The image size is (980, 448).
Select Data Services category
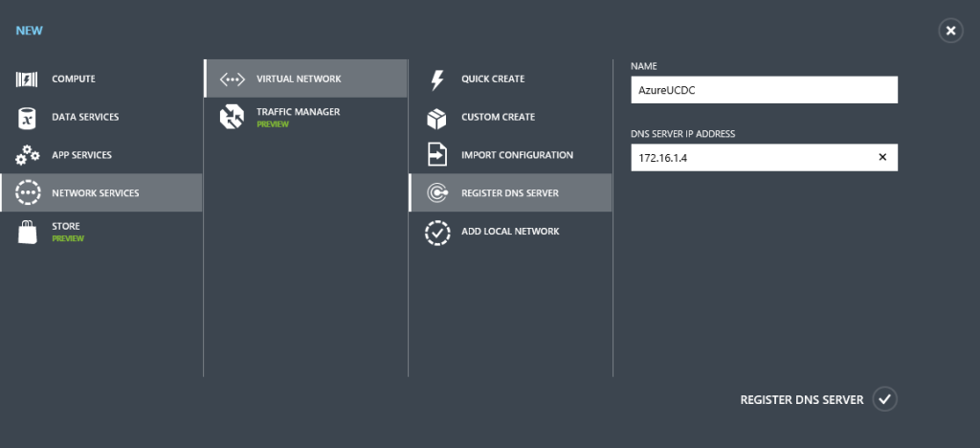click(101, 117)
